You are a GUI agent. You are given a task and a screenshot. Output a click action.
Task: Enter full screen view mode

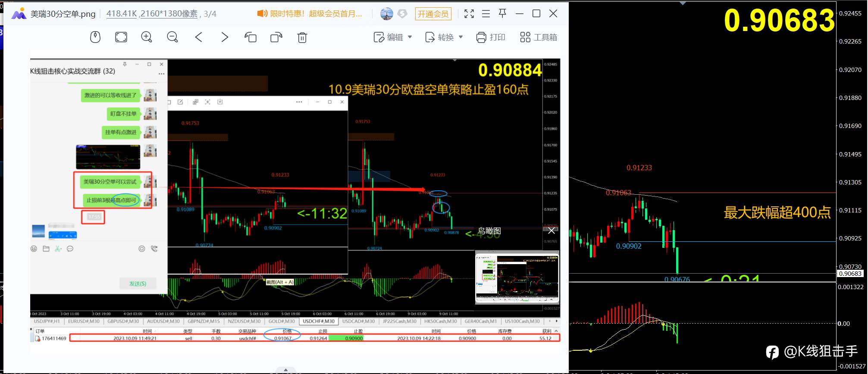(469, 14)
